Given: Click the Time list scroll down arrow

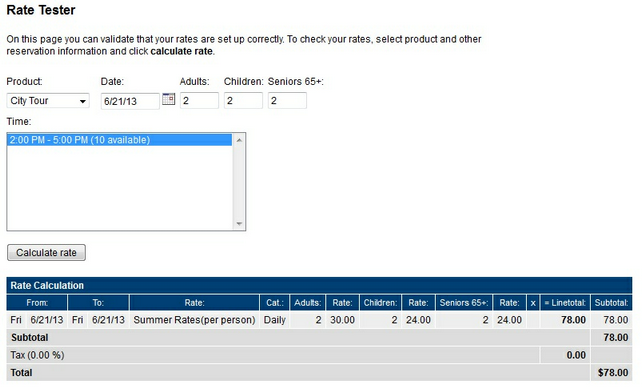Looking at the screenshot, I should (x=239, y=224).
